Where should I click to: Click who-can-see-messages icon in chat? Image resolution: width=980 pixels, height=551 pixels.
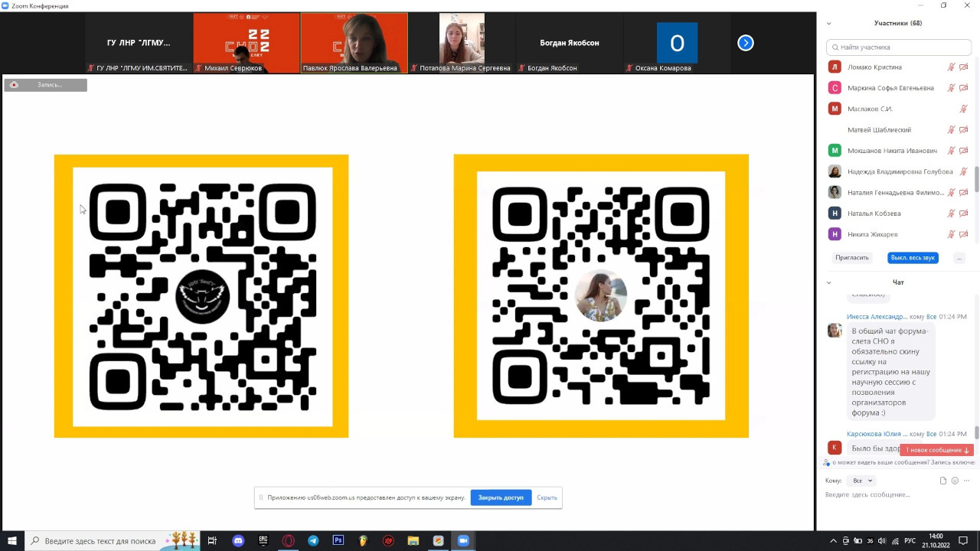pyautogui.click(x=827, y=462)
